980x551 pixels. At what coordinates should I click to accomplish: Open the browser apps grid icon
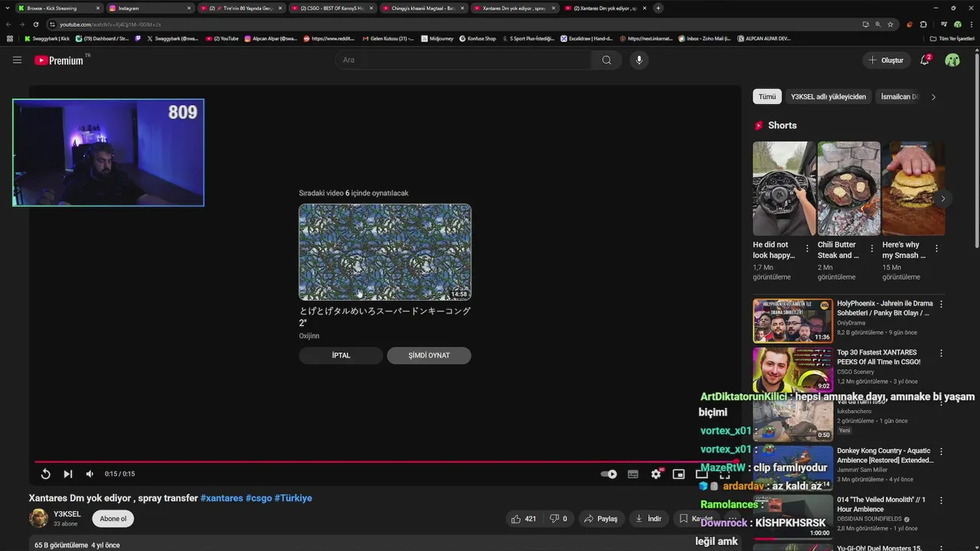[x=10, y=38]
